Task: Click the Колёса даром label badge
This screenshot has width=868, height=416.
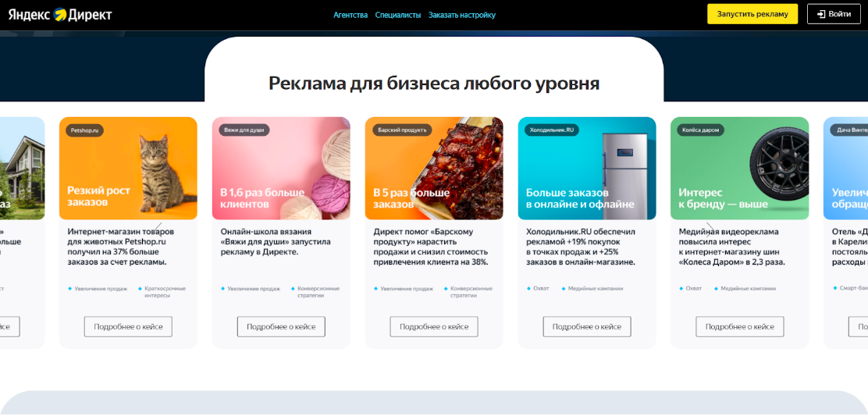Action: (700, 130)
